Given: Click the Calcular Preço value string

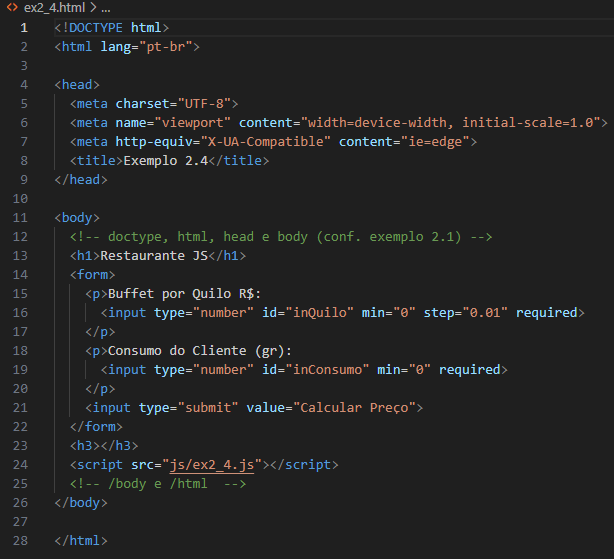Looking at the screenshot, I should point(354,408).
